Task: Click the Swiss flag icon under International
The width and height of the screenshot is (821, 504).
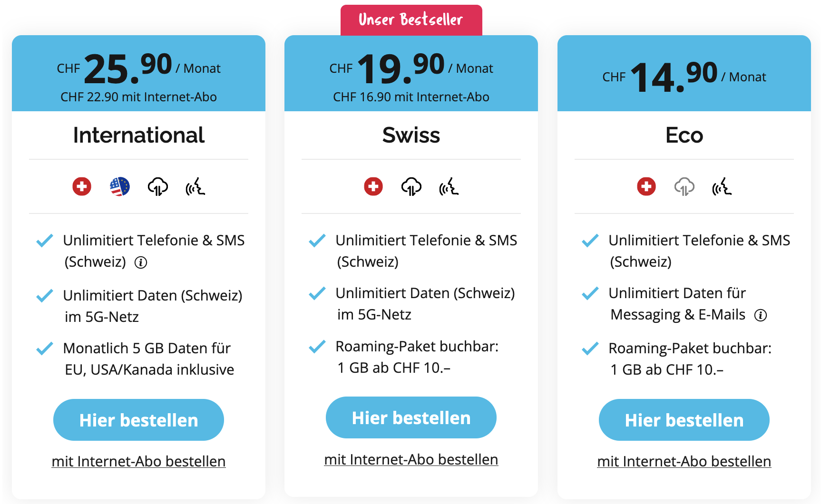Action: pyautogui.click(x=82, y=186)
